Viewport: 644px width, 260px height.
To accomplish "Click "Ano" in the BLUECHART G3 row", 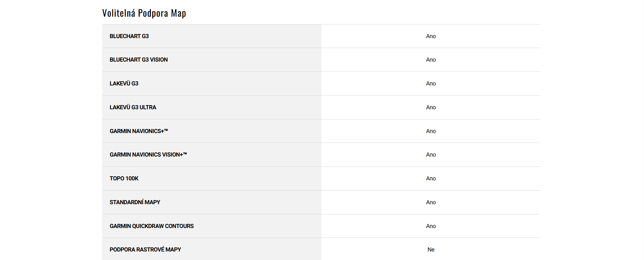I will (x=431, y=36).
